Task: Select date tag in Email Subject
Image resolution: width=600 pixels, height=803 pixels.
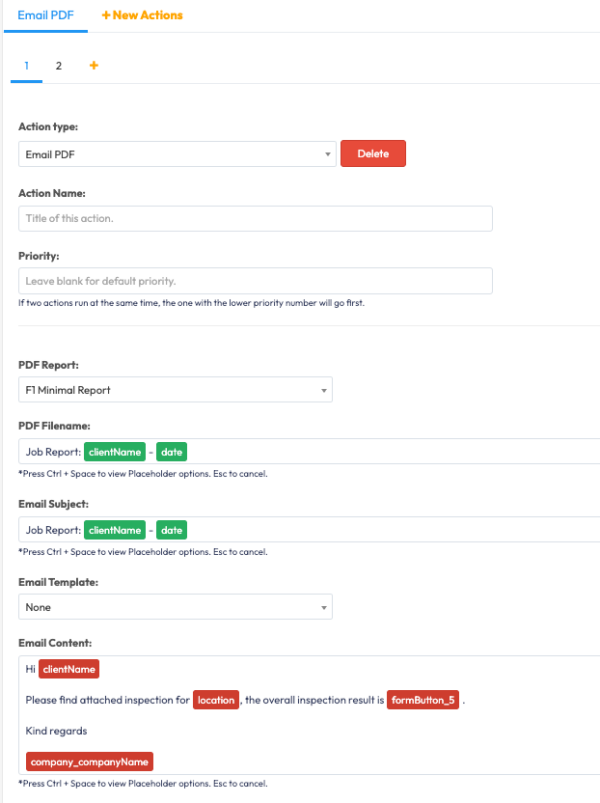Action: click(172, 530)
